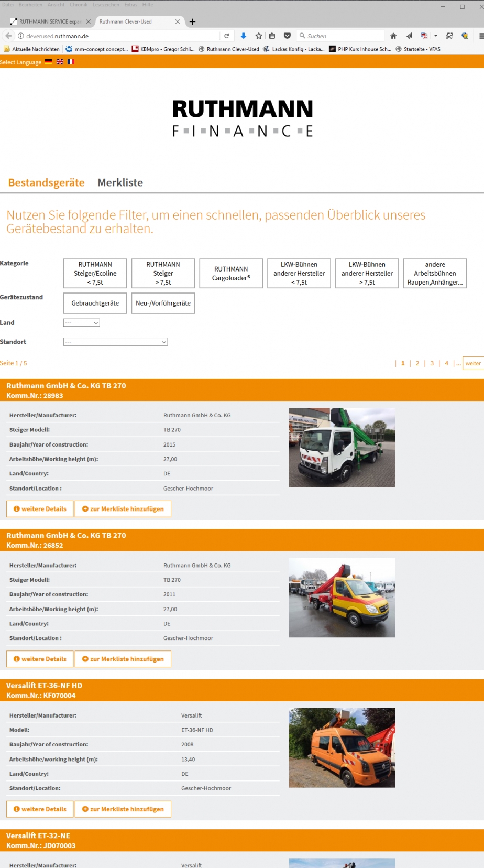This screenshot has height=868, width=484.
Task: Switch language to French flag
Action: point(71,61)
